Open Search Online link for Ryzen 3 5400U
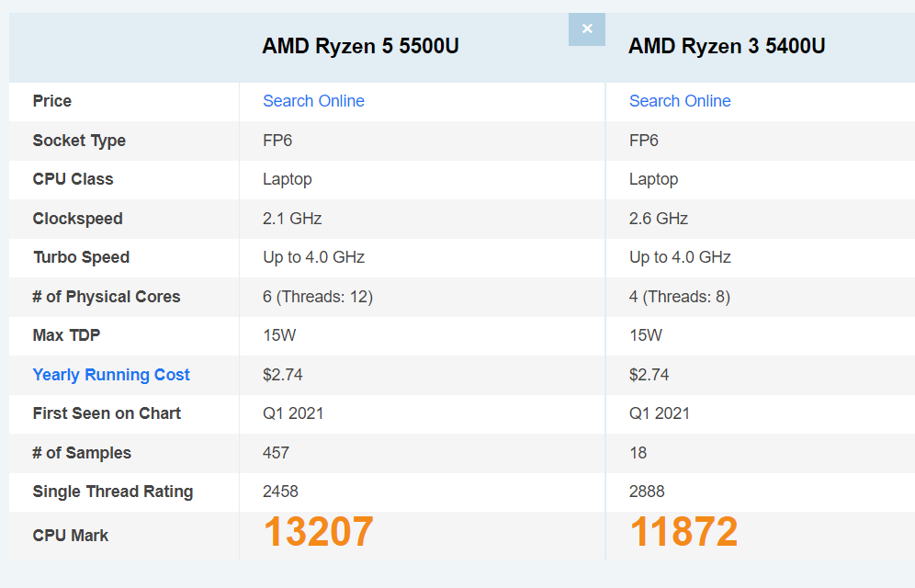The width and height of the screenshot is (915, 588). click(680, 101)
